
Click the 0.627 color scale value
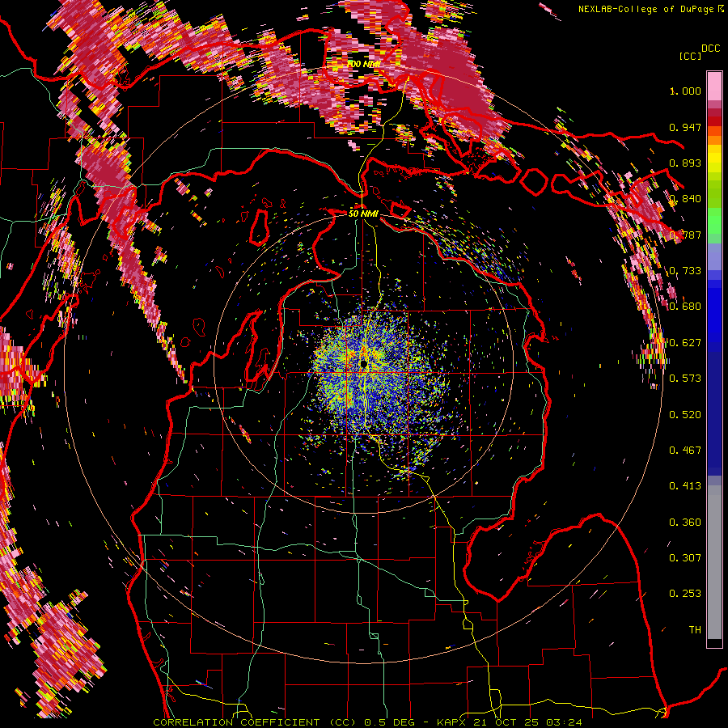tap(685, 343)
